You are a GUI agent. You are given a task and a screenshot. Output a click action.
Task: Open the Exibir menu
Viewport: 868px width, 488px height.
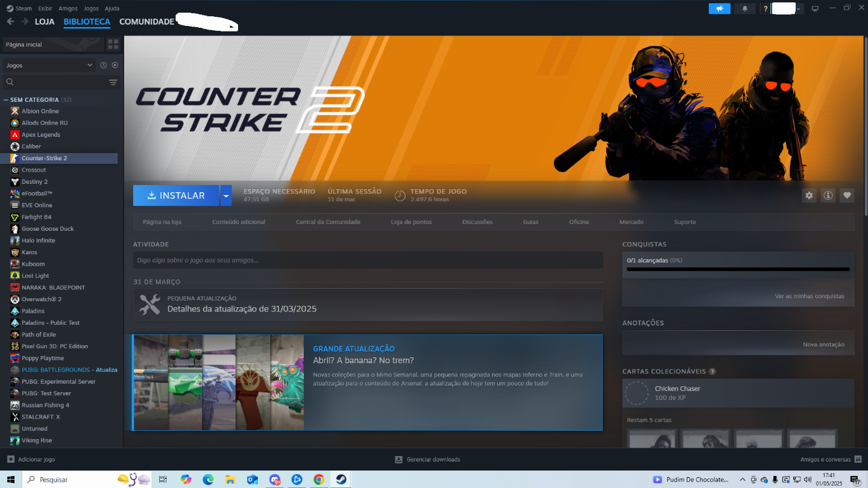pyautogui.click(x=45, y=8)
